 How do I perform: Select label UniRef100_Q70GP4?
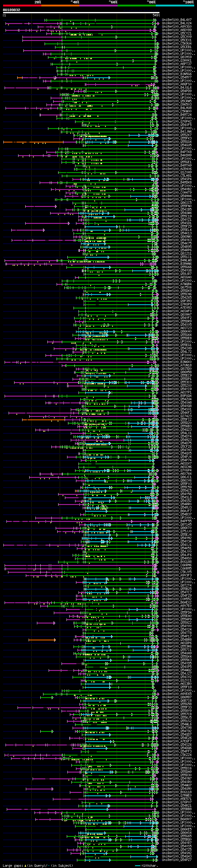[x=177, y=470]
